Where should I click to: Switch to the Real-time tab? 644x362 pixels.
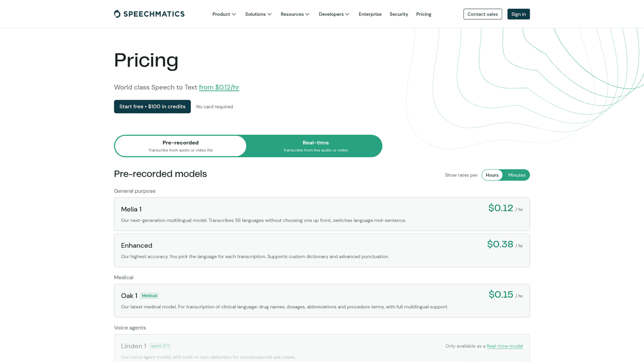315,146
